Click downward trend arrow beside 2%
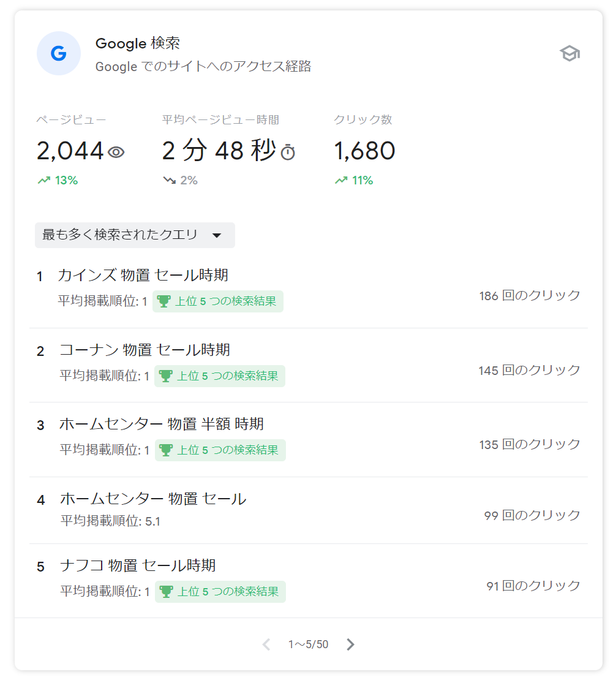The width and height of the screenshot is (616, 680). pyautogui.click(x=170, y=180)
